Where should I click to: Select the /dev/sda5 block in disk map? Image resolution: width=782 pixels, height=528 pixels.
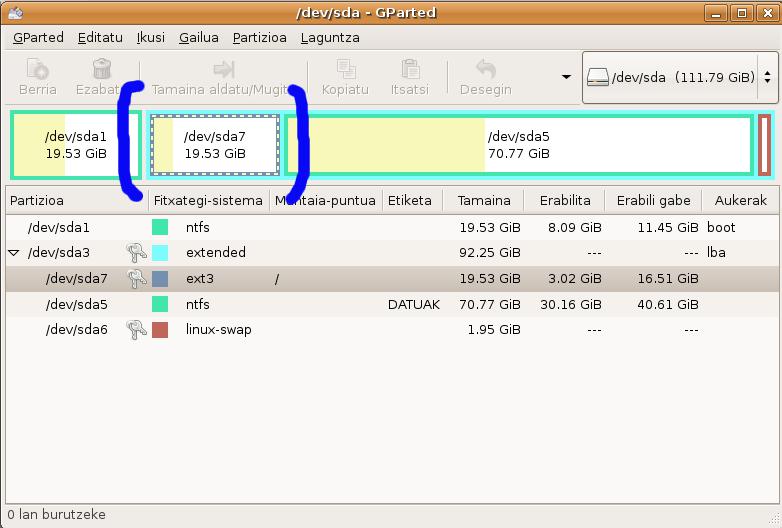point(519,145)
